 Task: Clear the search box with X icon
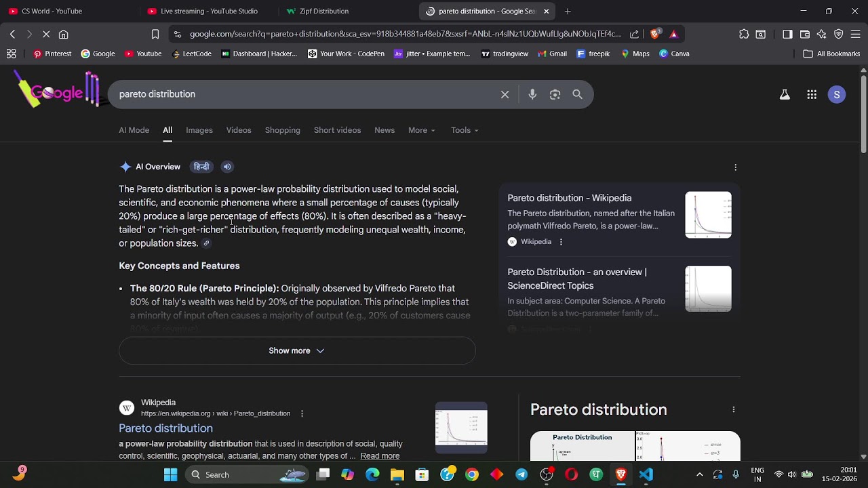coord(505,95)
